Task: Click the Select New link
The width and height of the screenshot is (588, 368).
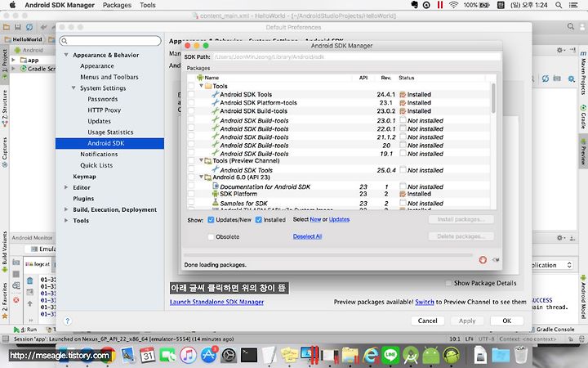Action: pyautogui.click(x=315, y=219)
